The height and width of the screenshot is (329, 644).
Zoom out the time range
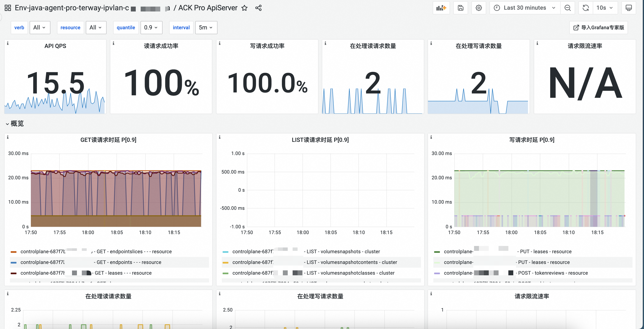coord(567,8)
